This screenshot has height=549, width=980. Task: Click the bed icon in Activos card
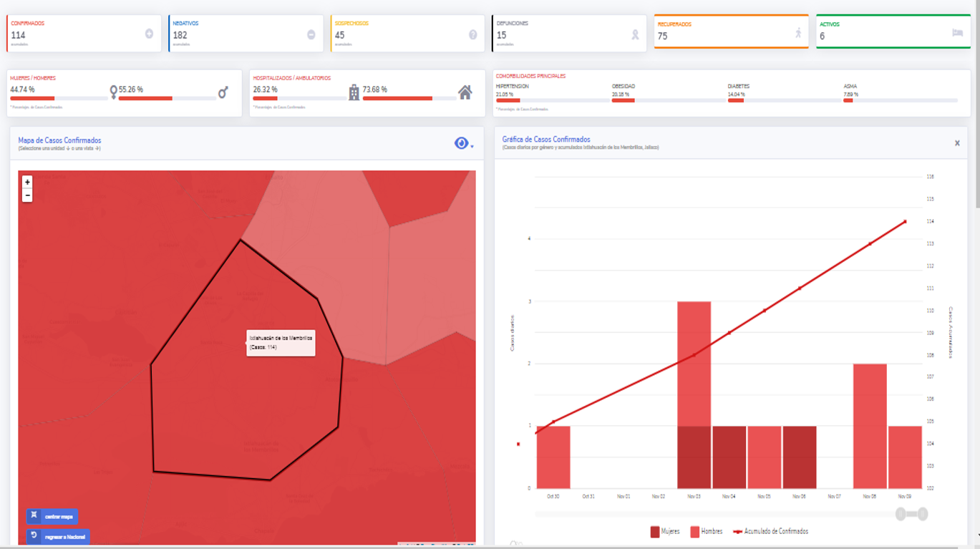(x=957, y=33)
